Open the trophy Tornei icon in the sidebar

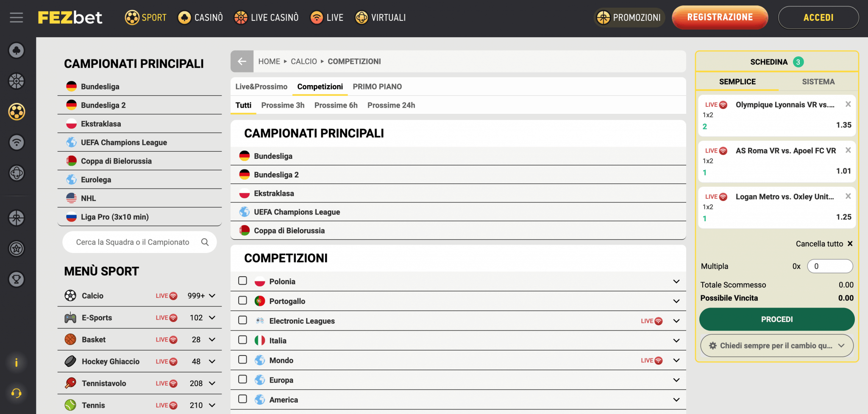(16, 279)
